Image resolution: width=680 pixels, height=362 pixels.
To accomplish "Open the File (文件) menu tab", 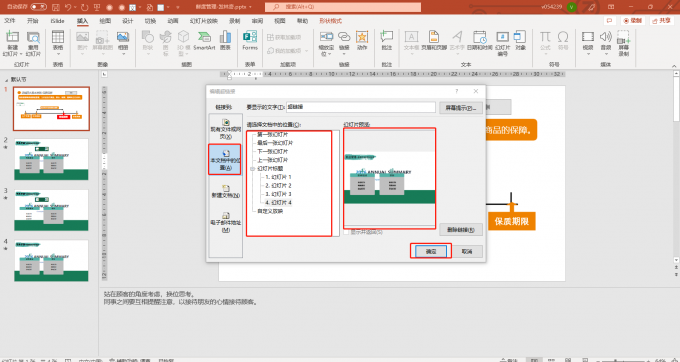I will [x=10, y=21].
